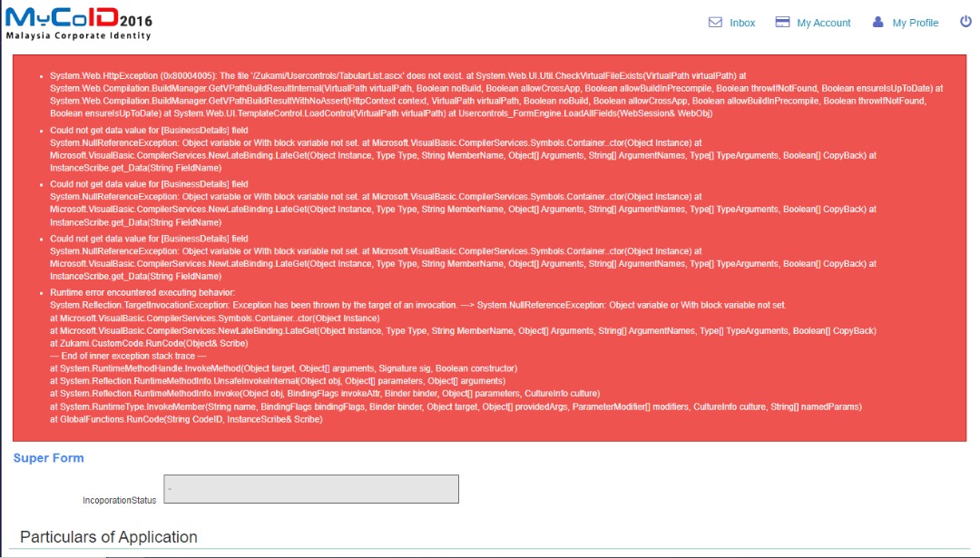Viewport: 980px width, 558px height.
Task: Click the My Account card icon
Action: [x=782, y=22]
